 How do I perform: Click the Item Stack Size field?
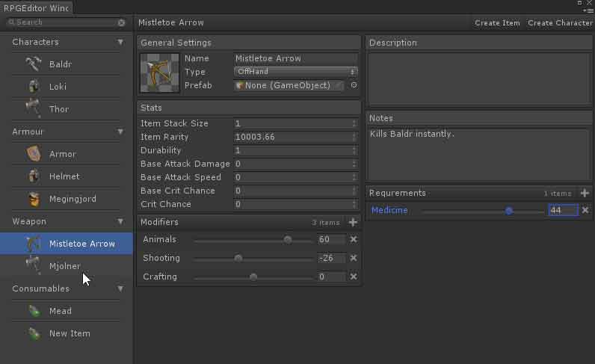(295, 123)
